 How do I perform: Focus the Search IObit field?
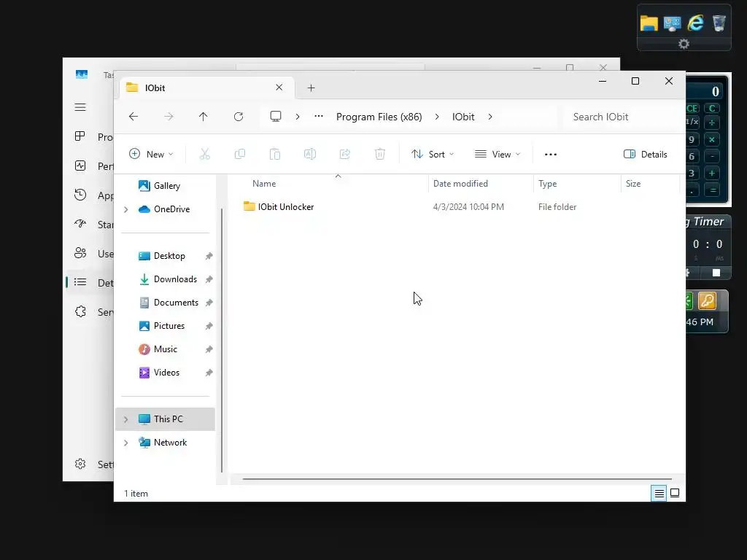point(622,117)
